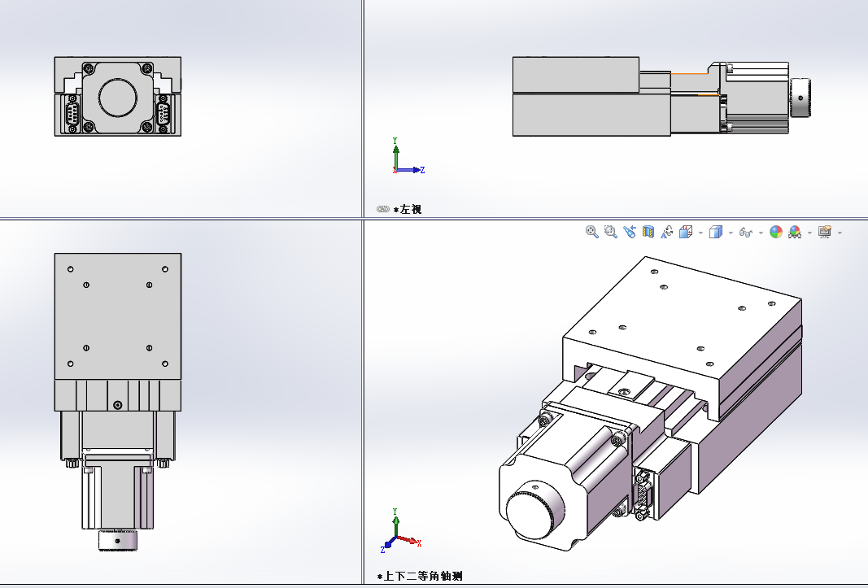868x588 pixels.
Task: Open Edit Appearance color ball
Action: pyautogui.click(x=776, y=232)
